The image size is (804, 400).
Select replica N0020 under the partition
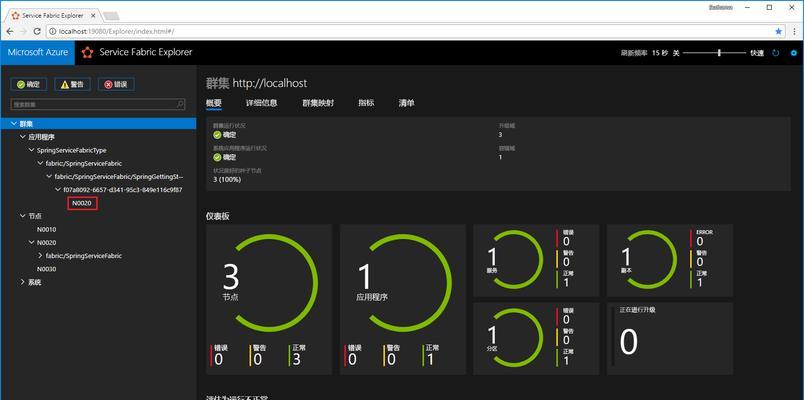[x=82, y=203]
